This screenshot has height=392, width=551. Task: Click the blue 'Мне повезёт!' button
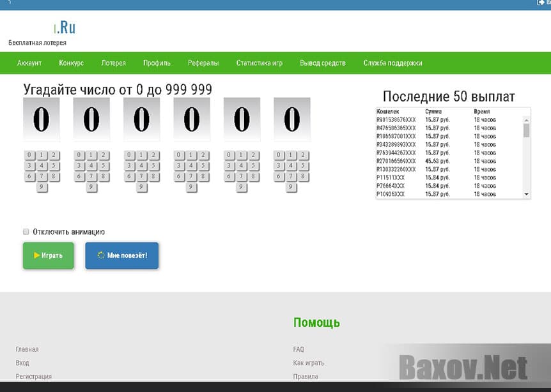click(x=121, y=255)
